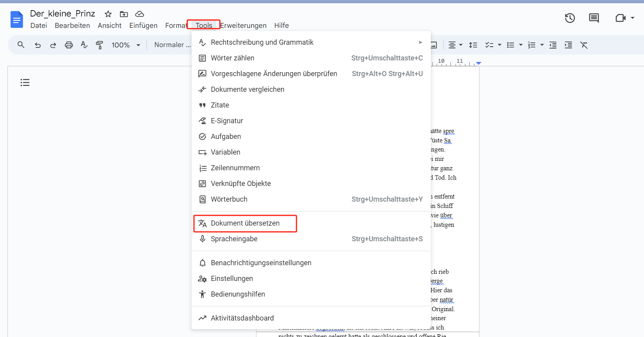
Task: Open the Datei menu
Action: click(x=38, y=26)
